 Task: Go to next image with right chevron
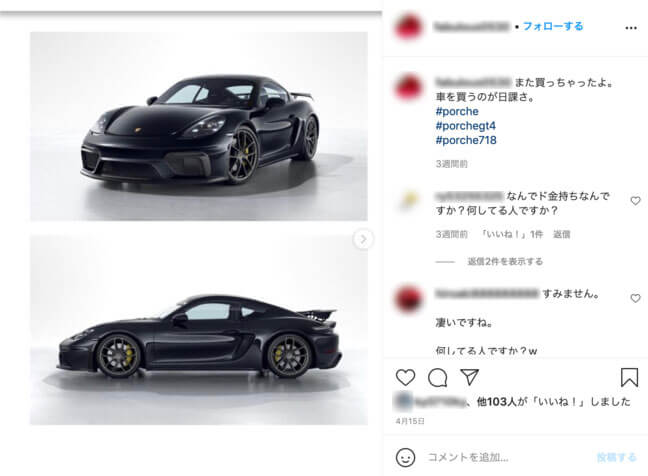[x=363, y=239]
